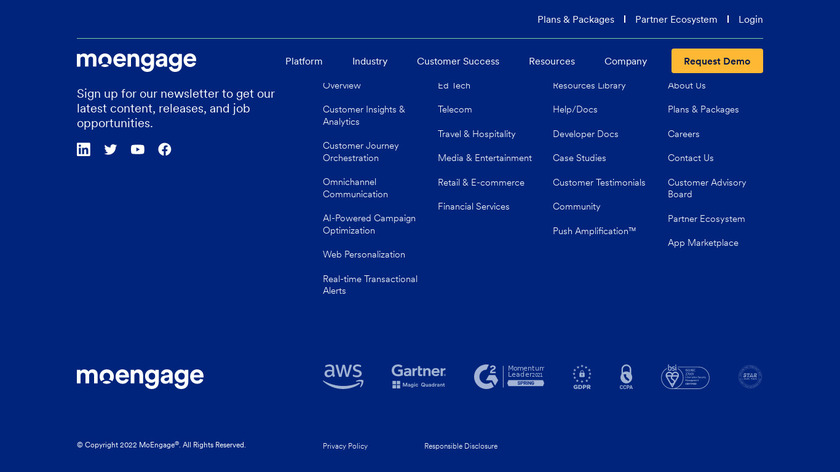Viewport: 840px width, 472px height.
Task: Click the G2 Momentum Leader badge
Action: [x=509, y=376]
